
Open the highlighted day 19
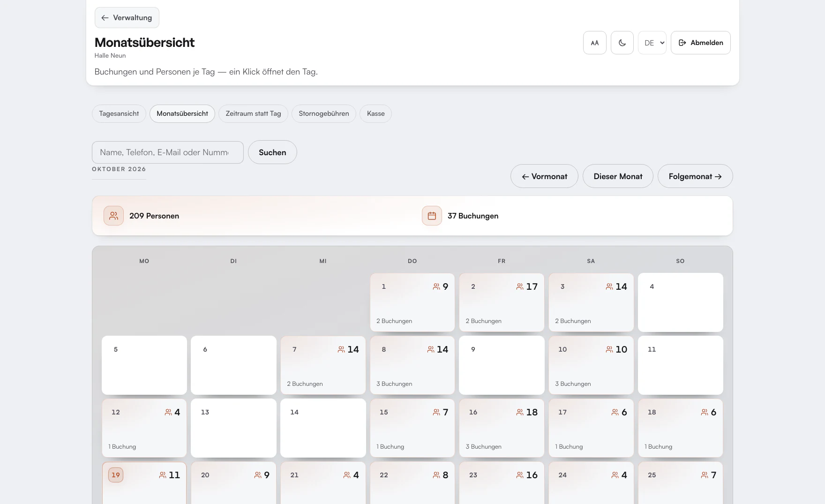tap(144, 483)
